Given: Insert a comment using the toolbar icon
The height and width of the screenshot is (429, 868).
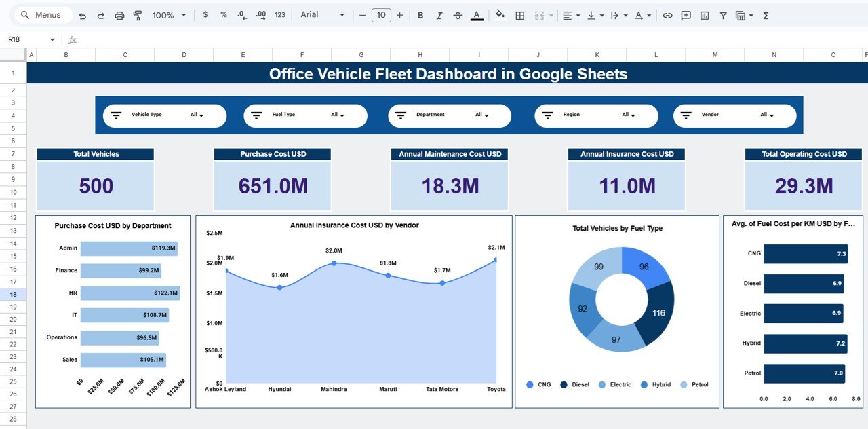Looking at the screenshot, I should [x=686, y=14].
